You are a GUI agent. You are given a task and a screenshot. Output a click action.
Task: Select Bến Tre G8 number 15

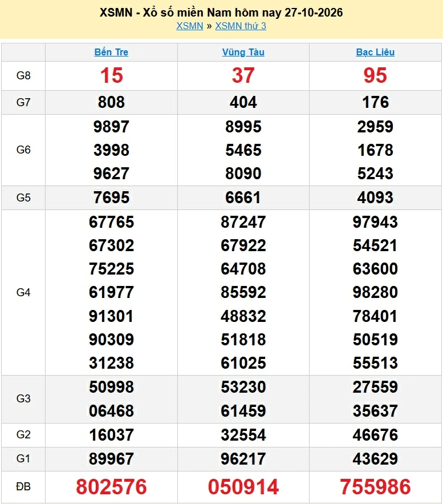111,75
